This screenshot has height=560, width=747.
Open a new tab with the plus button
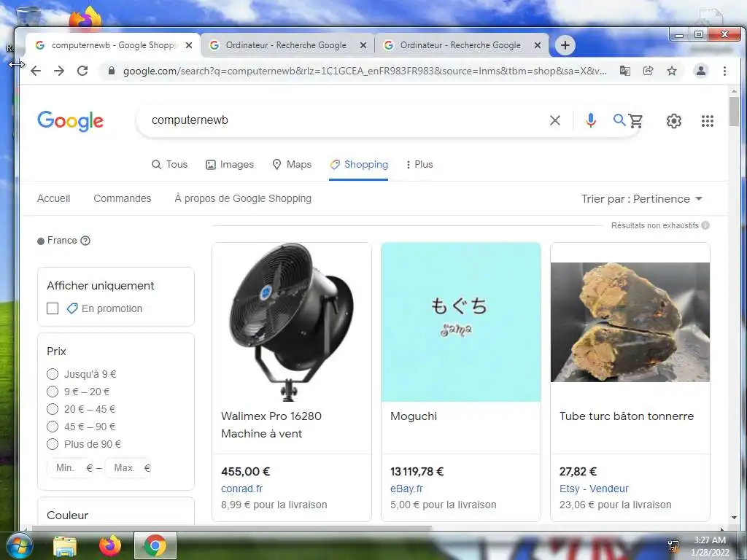(565, 45)
